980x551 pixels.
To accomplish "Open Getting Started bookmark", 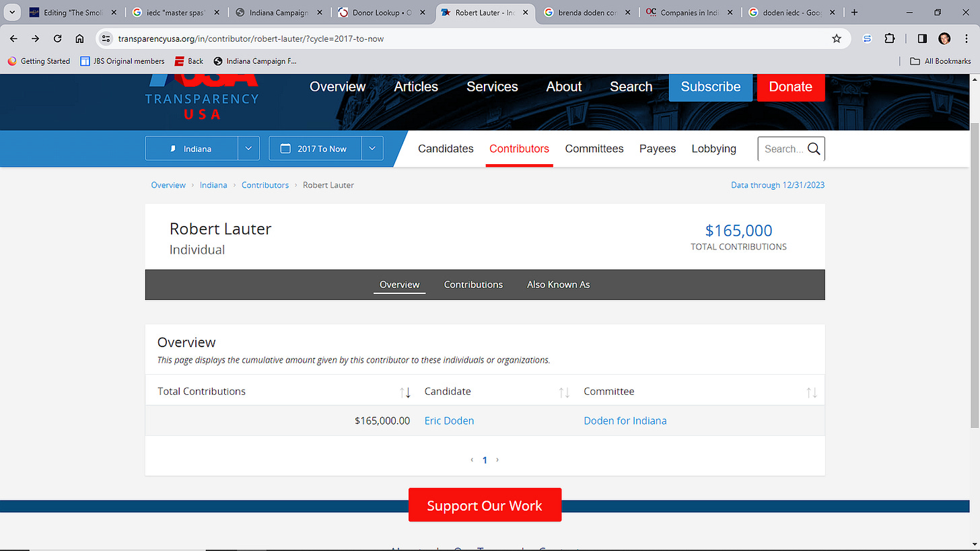I will (x=39, y=61).
